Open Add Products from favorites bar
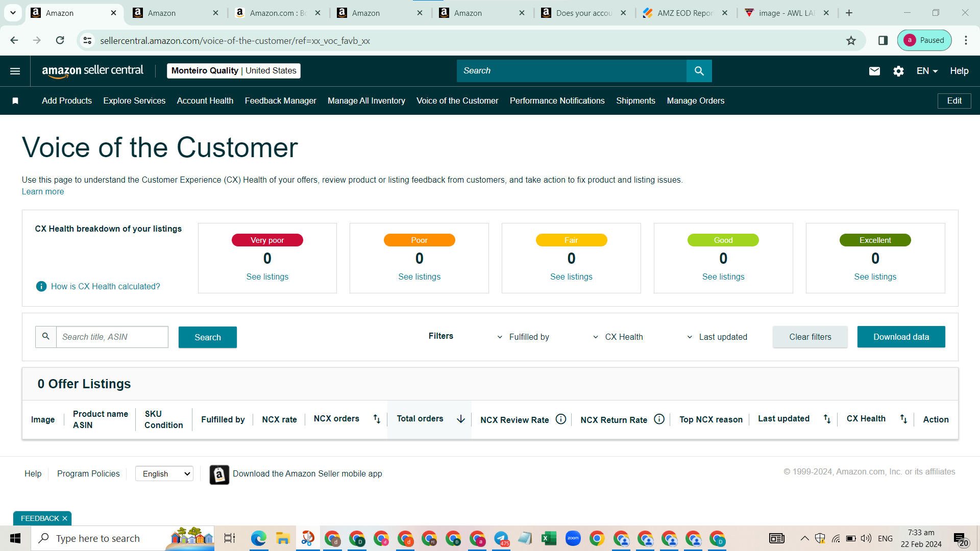This screenshot has width=980, height=551. click(x=67, y=101)
